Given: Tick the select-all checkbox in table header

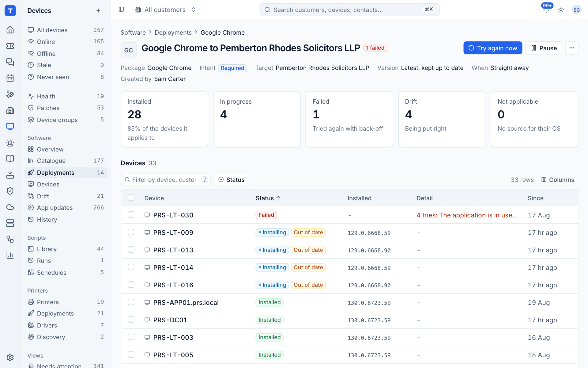Looking at the screenshot, I should (131, 198).
